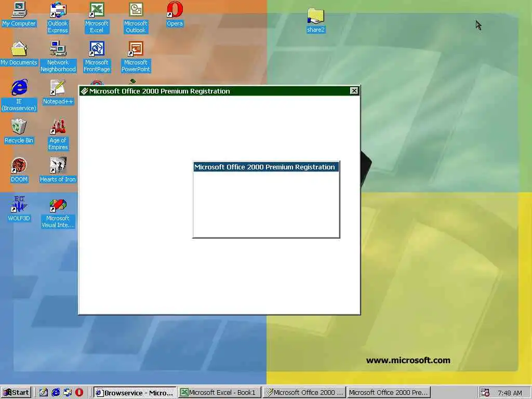
Task: Launch Opera from the quick launch bar
Action: coord(79,393)
